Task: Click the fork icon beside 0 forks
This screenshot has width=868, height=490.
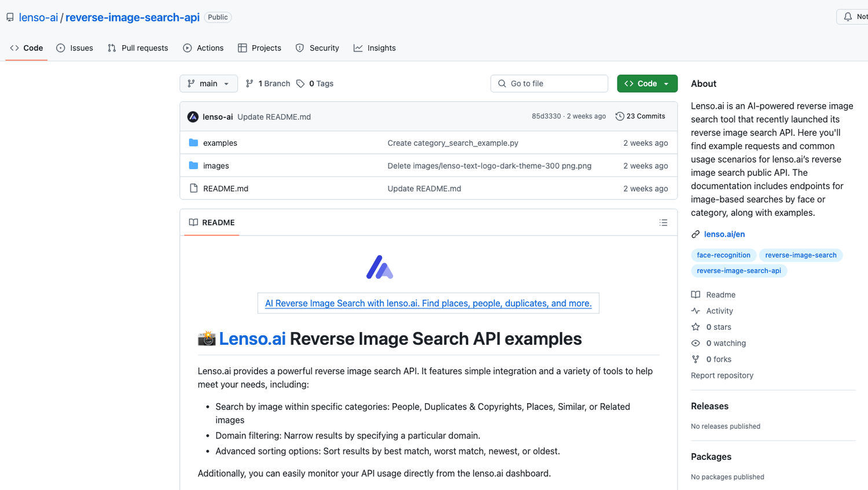Action: [696, 359]
